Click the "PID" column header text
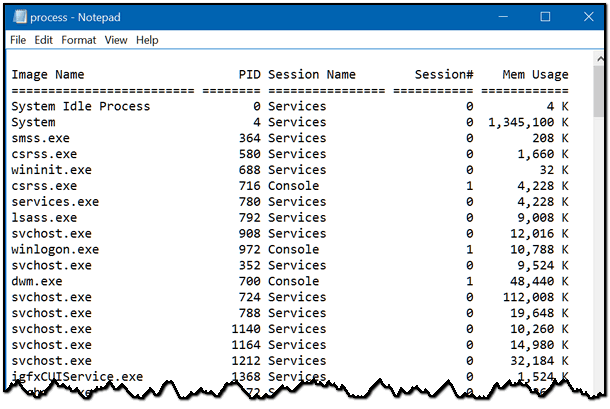Image resolution: width=610 pixels, height=409 pixels. (x=250, y=74)
